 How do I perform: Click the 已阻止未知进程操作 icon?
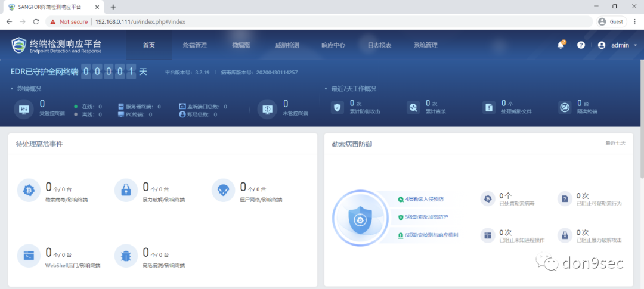pyautogui.click(x=488, y=235)
